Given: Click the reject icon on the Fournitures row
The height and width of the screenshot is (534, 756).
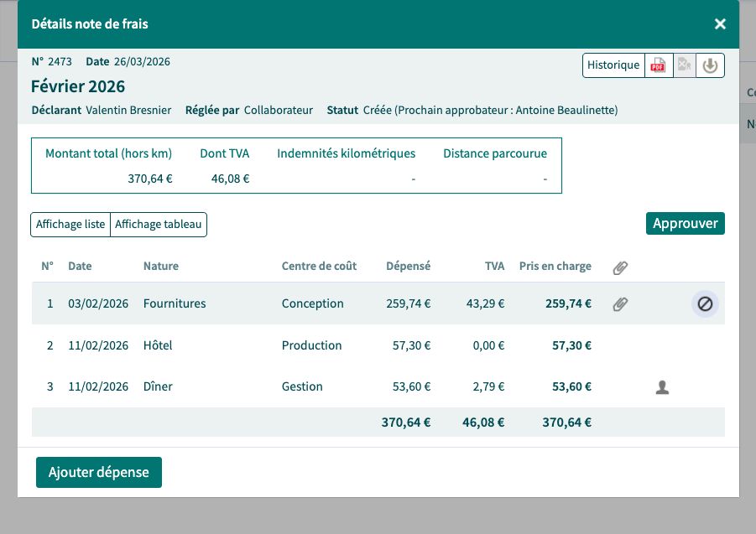Looking at the screenshot, I should pos(705,303).
